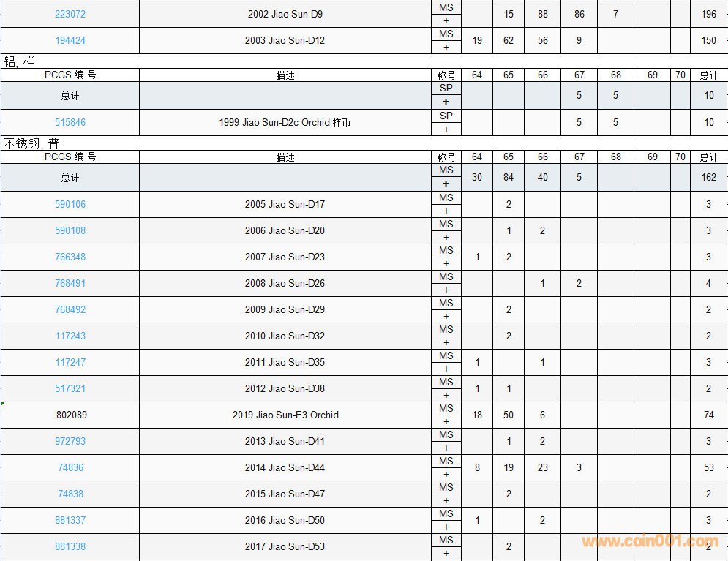Open PCGS number 117247
This screenshot has height=561, width=728.
coord(70,362)
